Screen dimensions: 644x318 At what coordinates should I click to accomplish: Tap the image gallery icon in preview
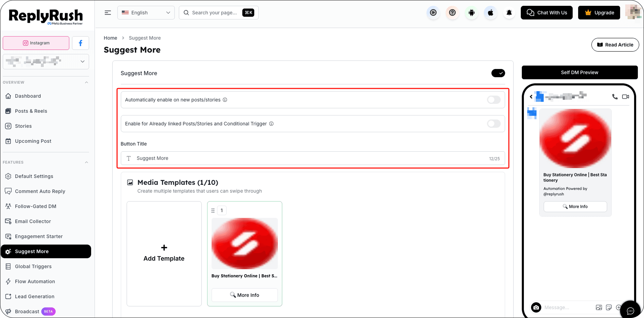coord(599,307)
